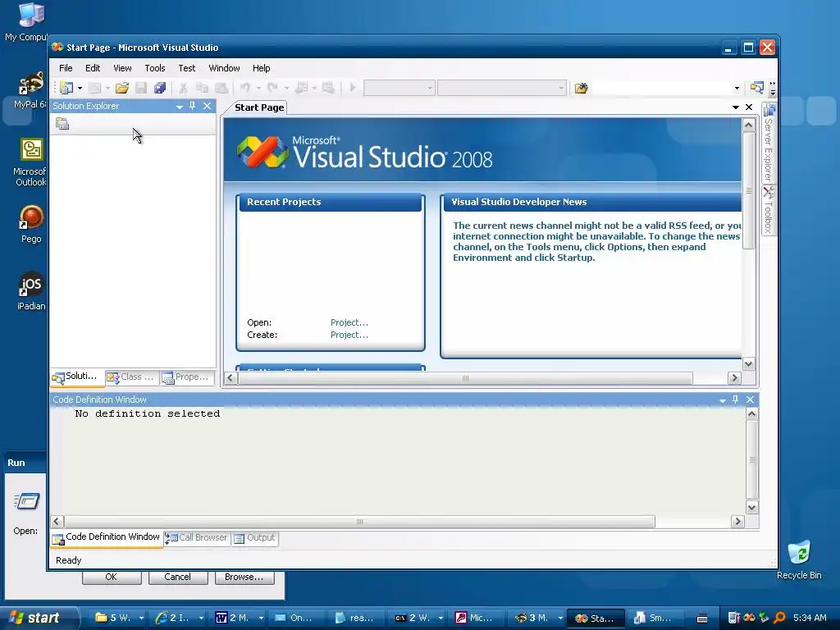Click Start Page horizontal scrollbar right arrow

coord(734,378)
